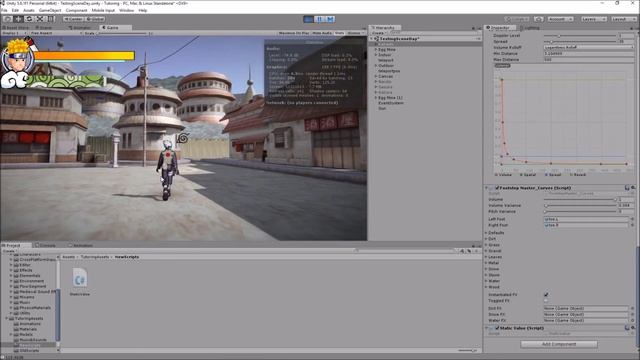
Task: Click the Add Component button
Action: (559, 344)
